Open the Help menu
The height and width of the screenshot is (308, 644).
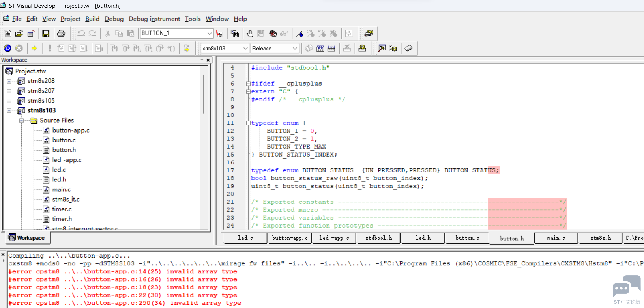pyautogui.click(x=240, y=19)
